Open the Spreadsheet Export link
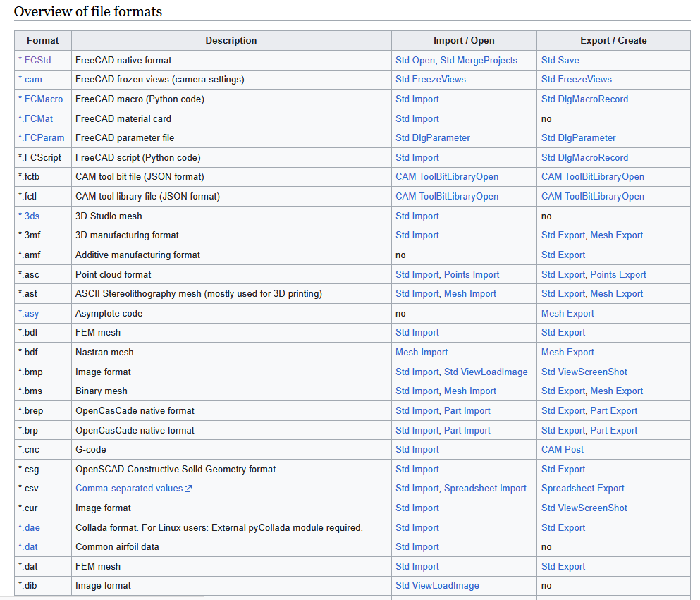The image size is (700, 600). point(583,489)
